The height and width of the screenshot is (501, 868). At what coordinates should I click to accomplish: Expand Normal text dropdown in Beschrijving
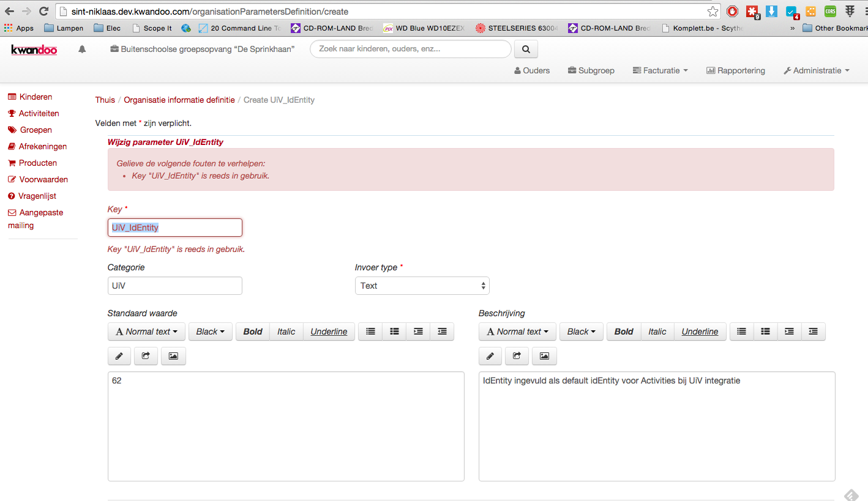coord(517,332)
